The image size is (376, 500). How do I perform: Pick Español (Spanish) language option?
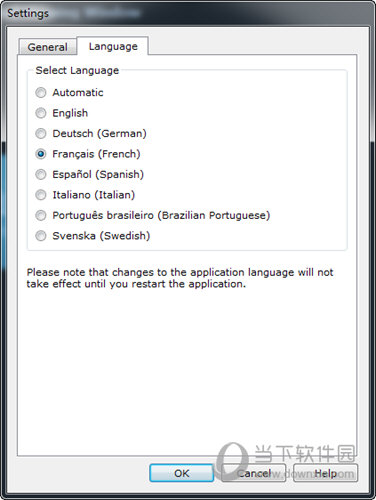tap(41, 174)
